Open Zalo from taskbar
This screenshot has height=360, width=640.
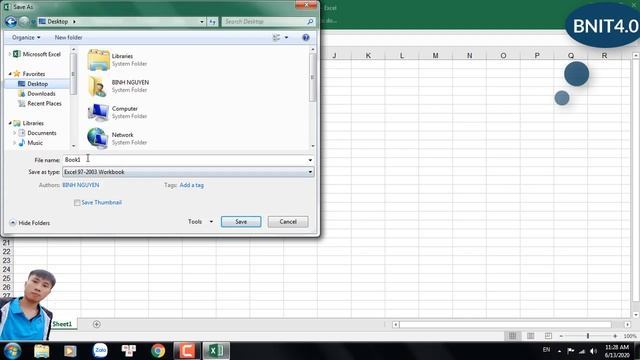(100, 350)
